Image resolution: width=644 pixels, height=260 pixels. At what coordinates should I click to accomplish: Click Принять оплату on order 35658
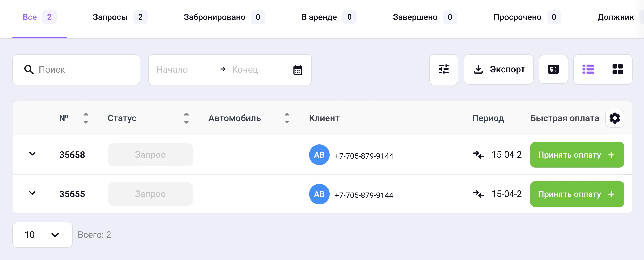point(577,155)
